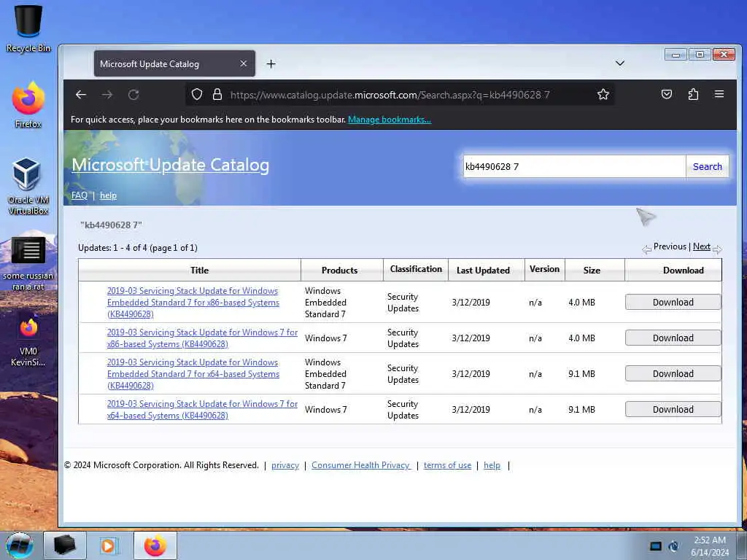Open 'some russian ran a rat' desktop file

click(x=28, y=263)
